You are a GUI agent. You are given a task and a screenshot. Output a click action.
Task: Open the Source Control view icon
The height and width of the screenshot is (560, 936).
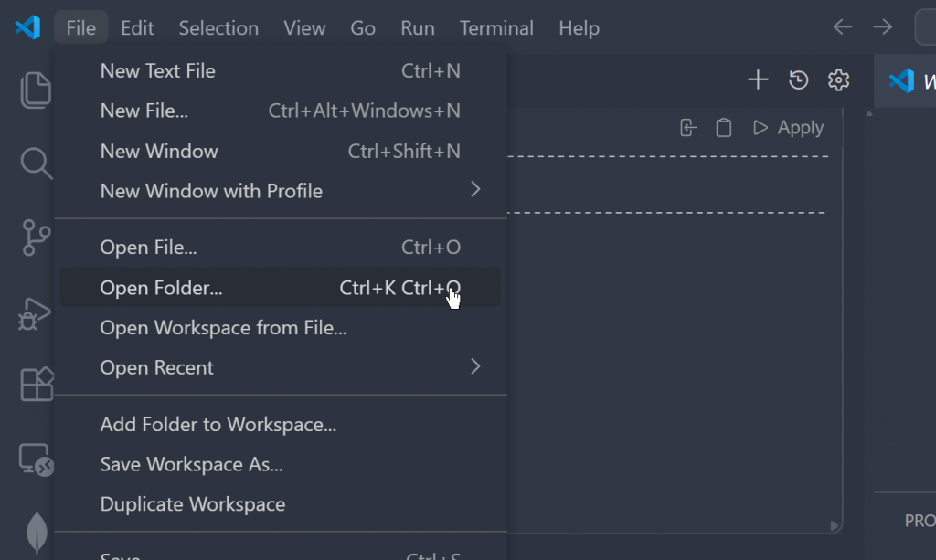coord(37,238)
